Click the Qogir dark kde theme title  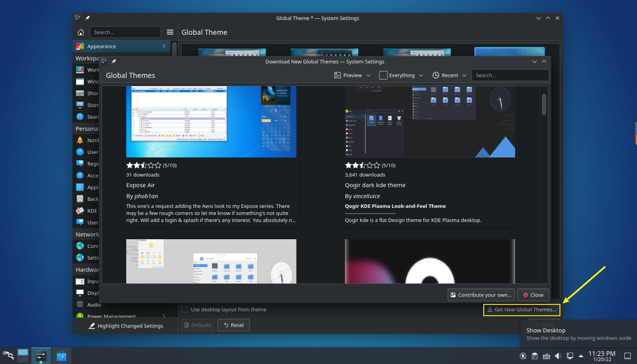[375, 185]
